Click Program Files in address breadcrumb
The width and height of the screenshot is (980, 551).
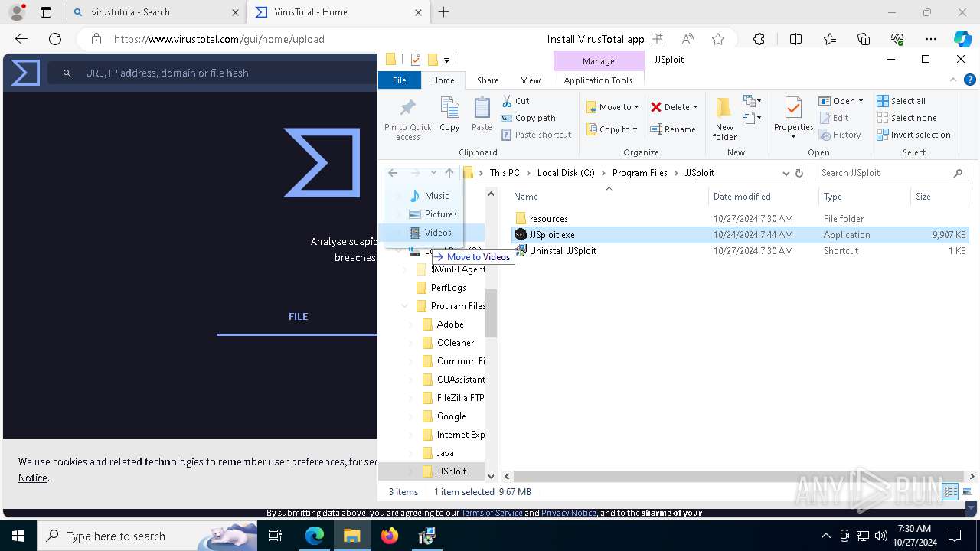click(639, 173)
